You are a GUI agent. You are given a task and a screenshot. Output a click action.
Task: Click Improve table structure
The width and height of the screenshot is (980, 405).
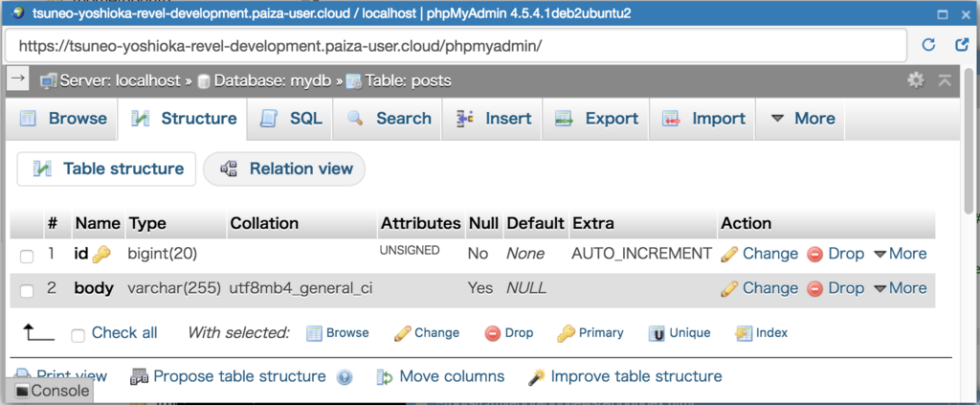pos(636,376)
